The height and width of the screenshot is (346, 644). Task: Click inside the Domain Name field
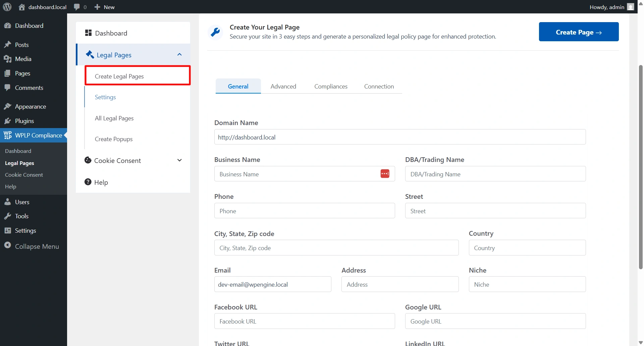tap(399, 137)
